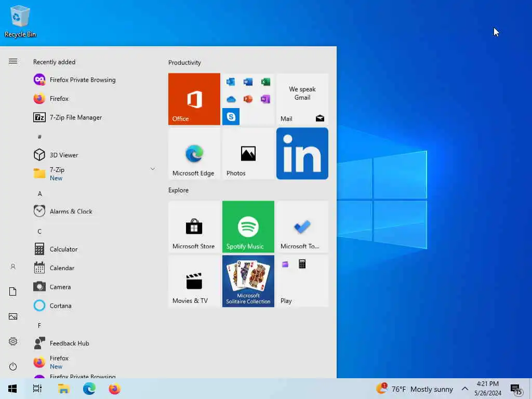The height and width of the screenshot is (399, 532).
Task: Open the Photos tile
Action: (x=248, y=153)
